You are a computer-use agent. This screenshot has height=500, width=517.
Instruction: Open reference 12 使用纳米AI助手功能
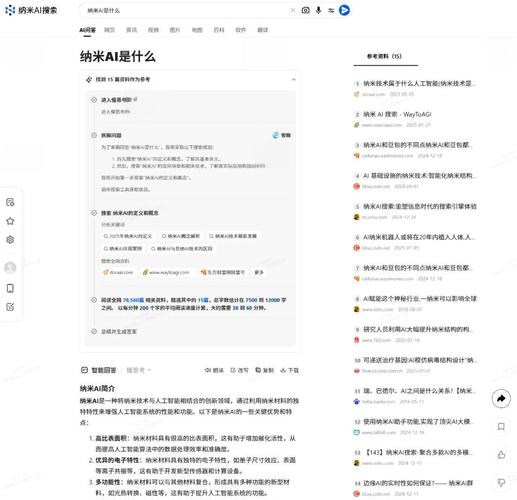tap(418, 422)
